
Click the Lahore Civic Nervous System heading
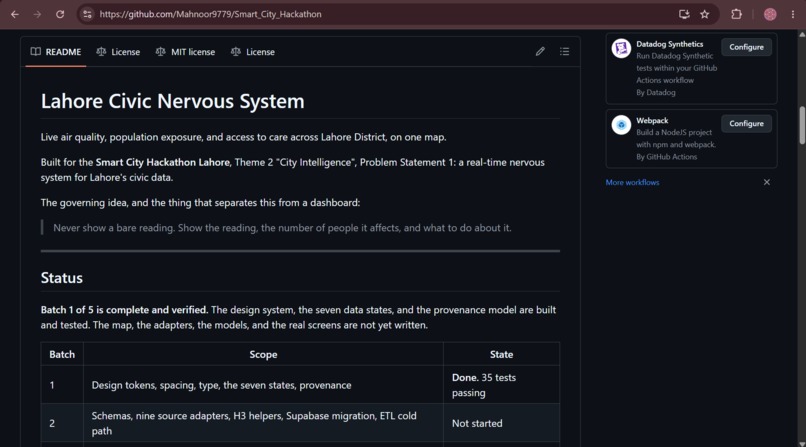(173, 101)
